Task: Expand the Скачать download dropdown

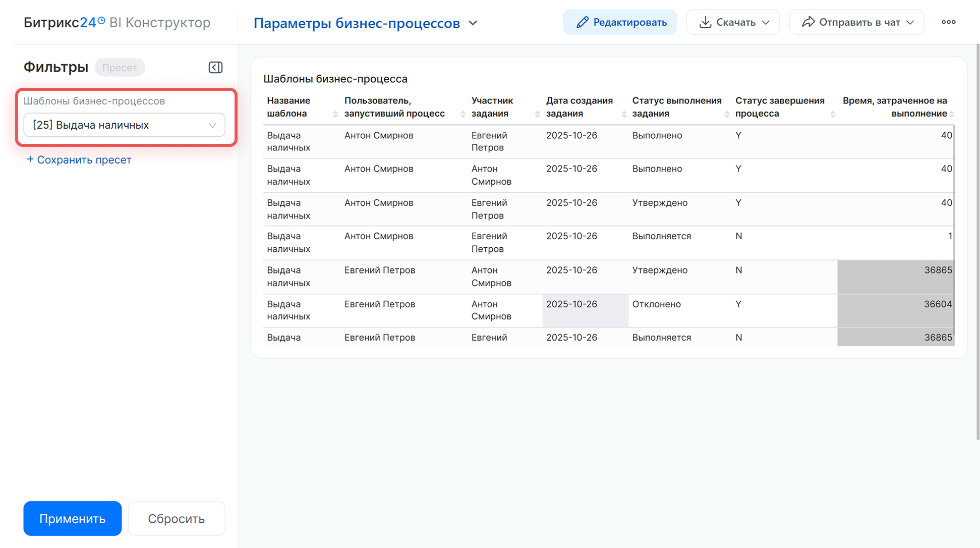Action: pos(733,22)
